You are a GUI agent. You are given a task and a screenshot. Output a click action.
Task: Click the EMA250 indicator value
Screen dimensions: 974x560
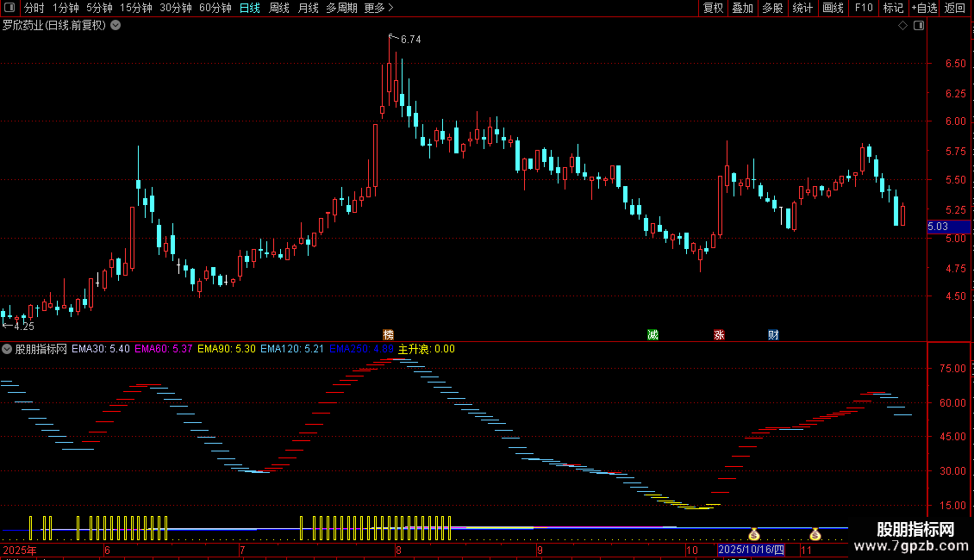361,349
